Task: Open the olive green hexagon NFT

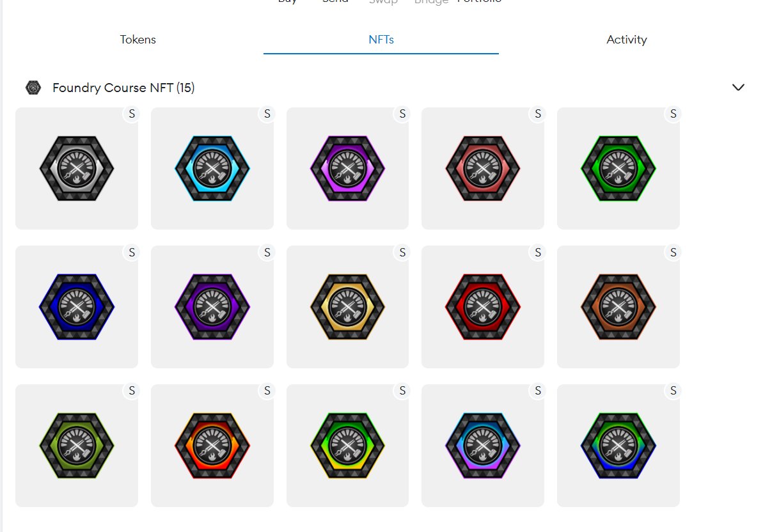Action: point(77,446)
